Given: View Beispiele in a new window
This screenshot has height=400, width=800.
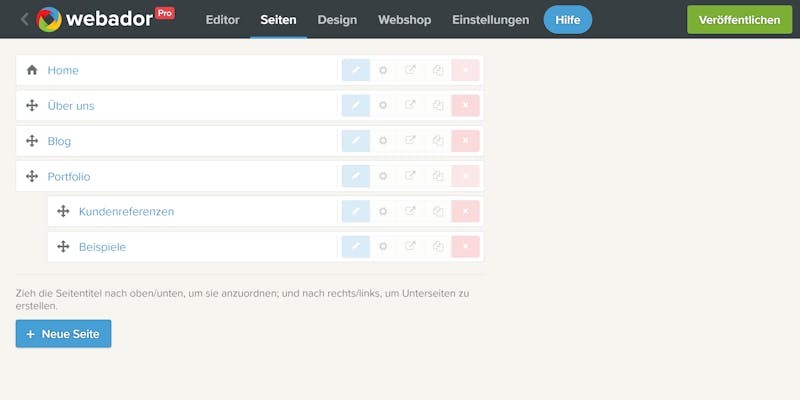Looking at the screenshot, I should (410, 246).
